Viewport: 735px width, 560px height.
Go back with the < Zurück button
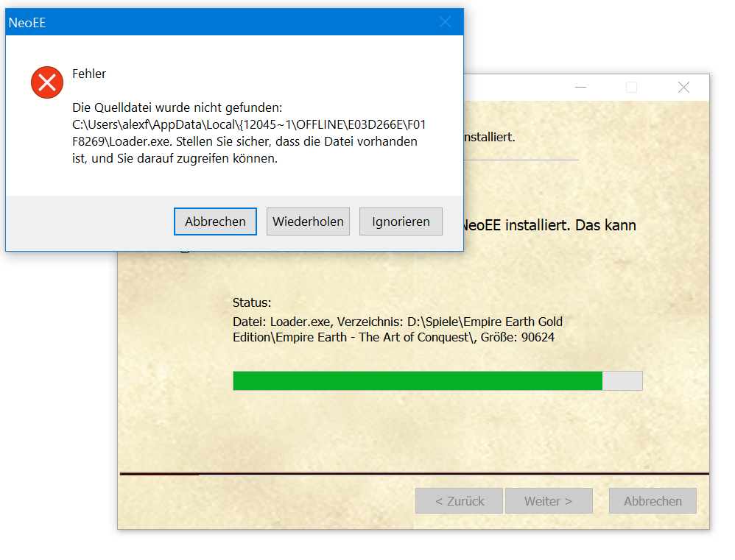pyautogui.click(x=459, y=501)
